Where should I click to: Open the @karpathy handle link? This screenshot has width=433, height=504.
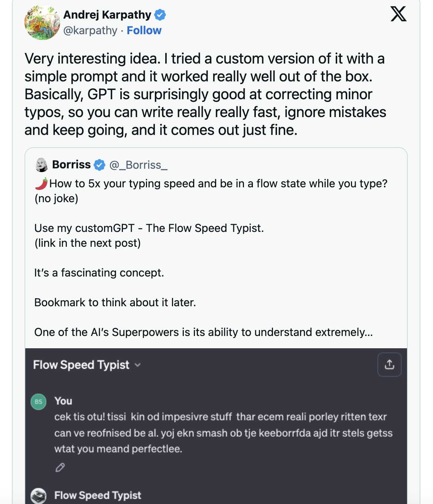(x=90, y=30)
